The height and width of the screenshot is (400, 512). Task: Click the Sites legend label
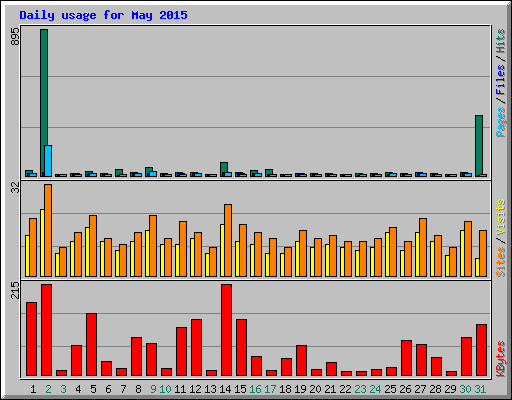(500, 262)
